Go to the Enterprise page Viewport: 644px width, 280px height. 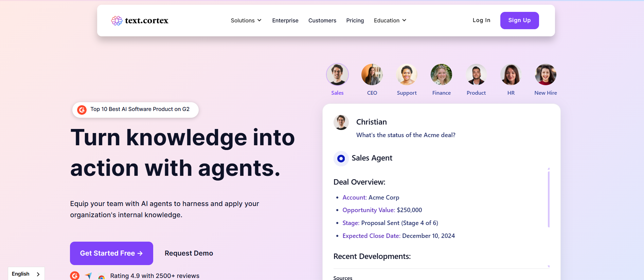click(285, 20)
